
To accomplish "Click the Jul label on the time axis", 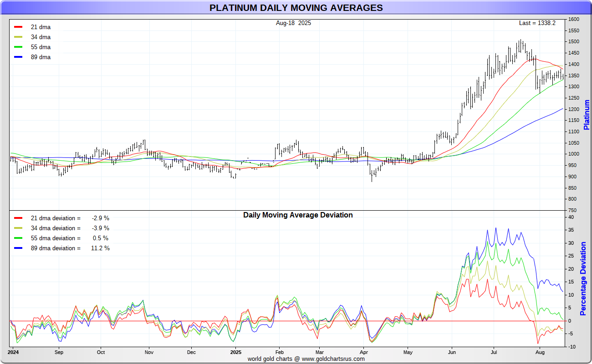I will 494,352.
